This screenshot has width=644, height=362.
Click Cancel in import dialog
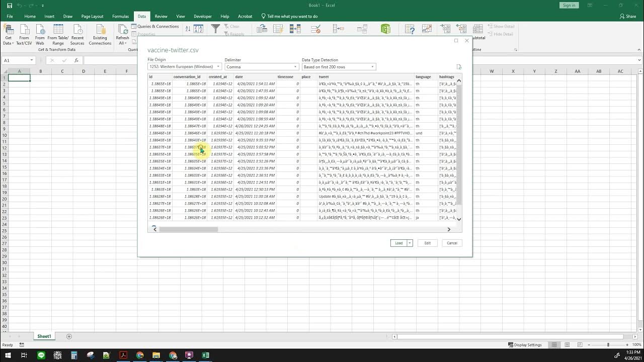(x=452, y=243)
